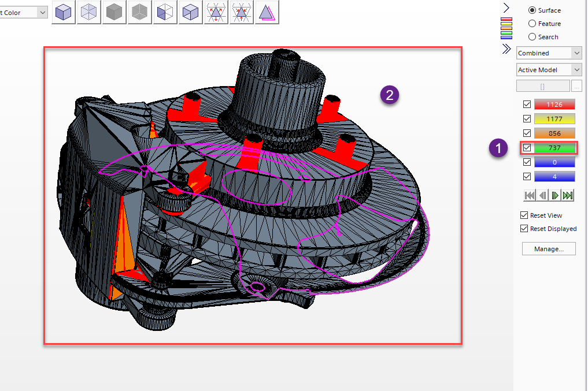
Task: Click the color bands legend icon
Action: (x=506, y=28)
